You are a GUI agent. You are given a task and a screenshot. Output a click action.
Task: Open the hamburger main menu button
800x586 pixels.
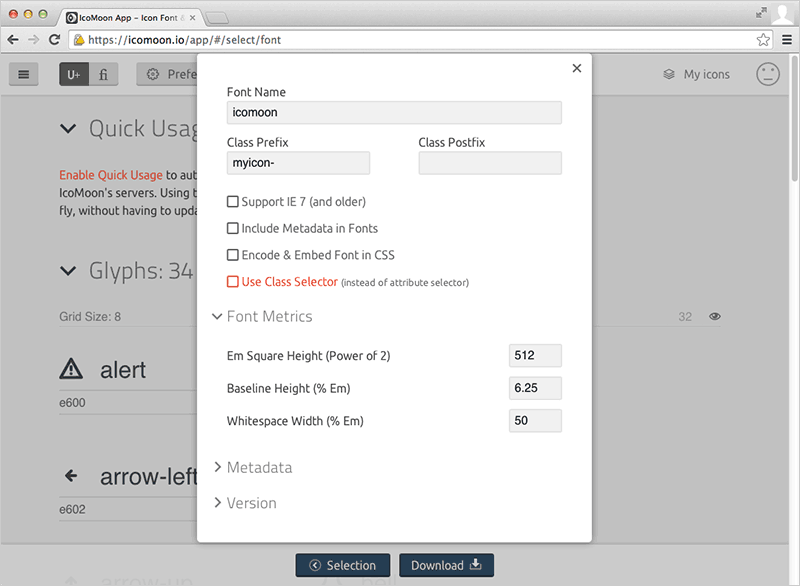coord(23,74)
